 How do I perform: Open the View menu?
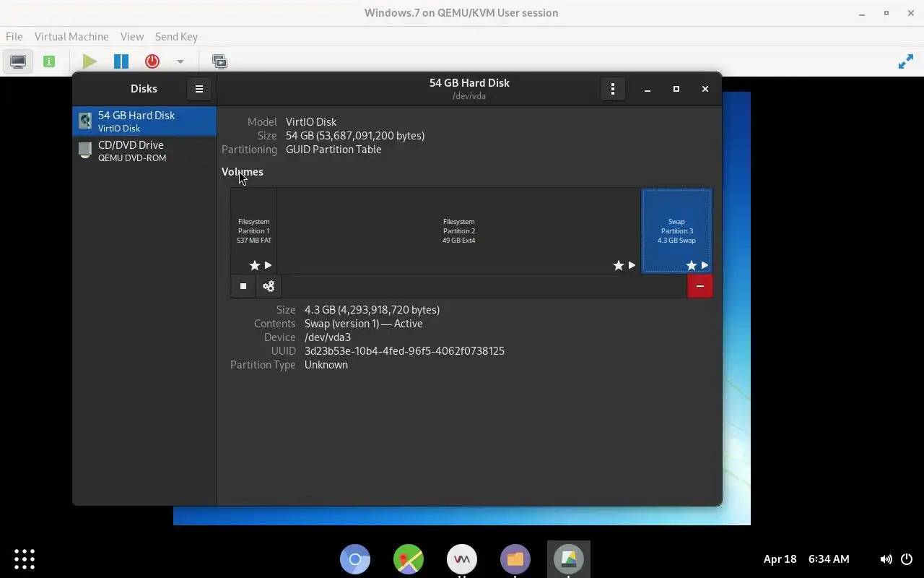[132, 36]
